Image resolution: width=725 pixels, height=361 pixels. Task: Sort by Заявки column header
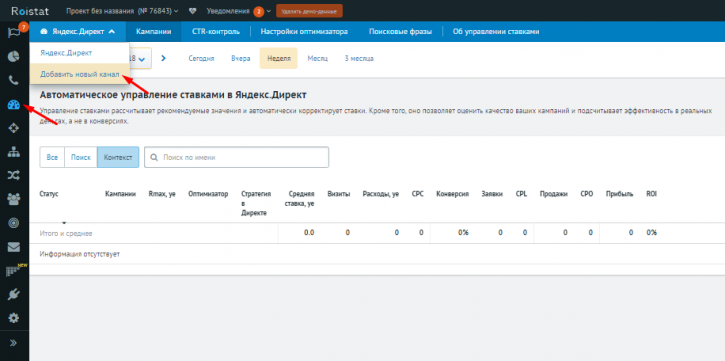(x=492, y=194)
